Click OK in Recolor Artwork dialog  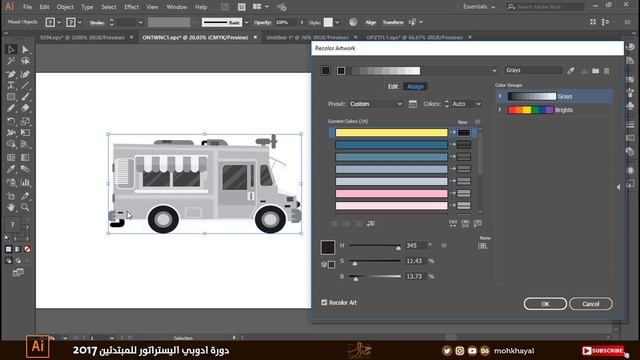click(545, 304)
